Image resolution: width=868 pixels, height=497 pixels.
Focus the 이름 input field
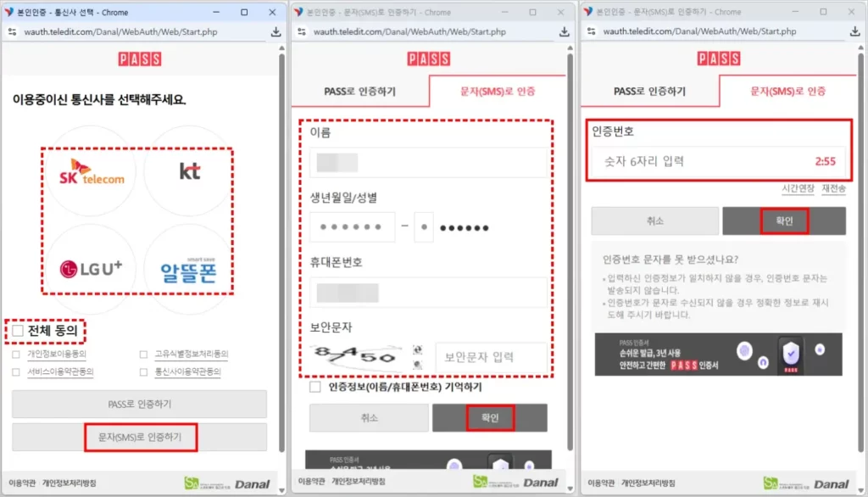tap(428, 163)
